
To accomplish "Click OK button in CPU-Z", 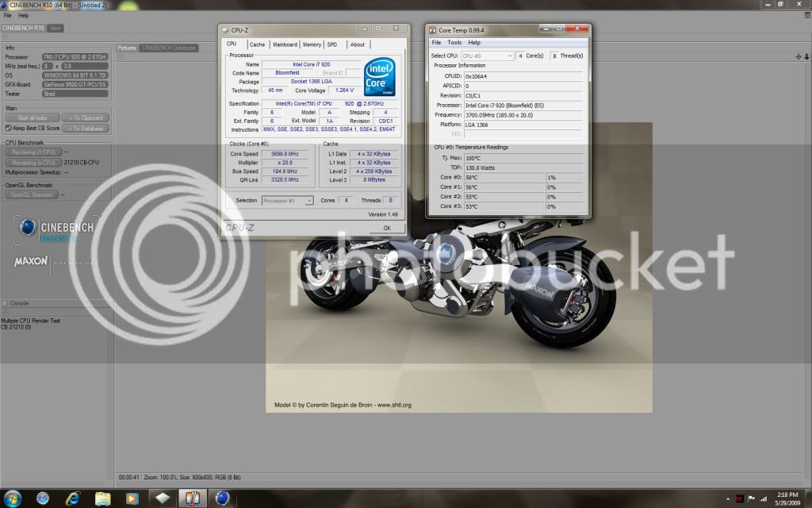I will (387, 228).
